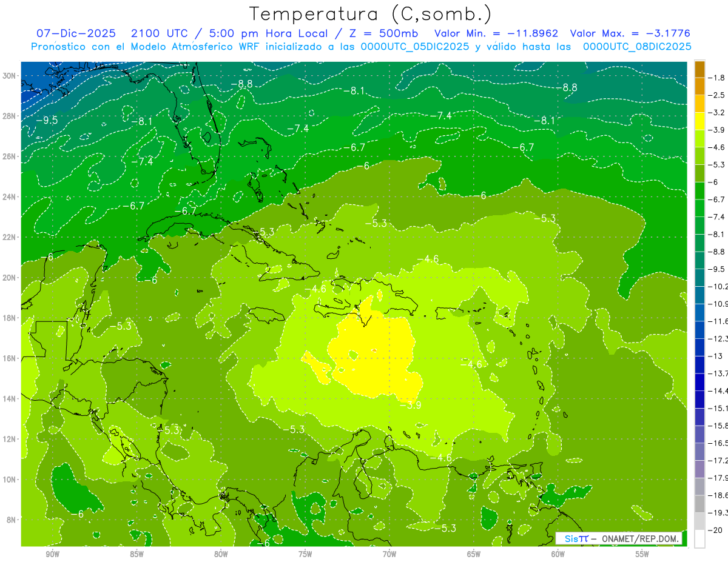Select "Valor Max. = -3.1776" text
The image size is (728, 562).
(x=630, y=33)
